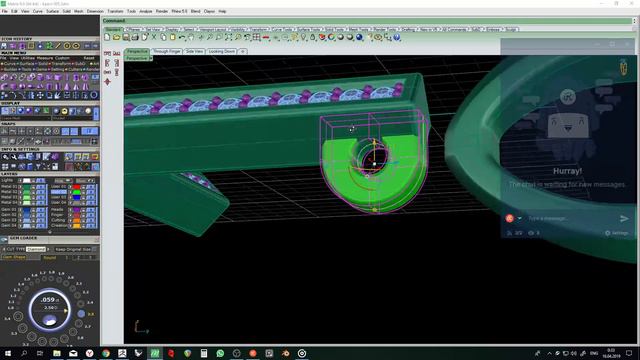
Task: Click the Copy icon in Standard toolbar
Action: (x=163, y=38)
